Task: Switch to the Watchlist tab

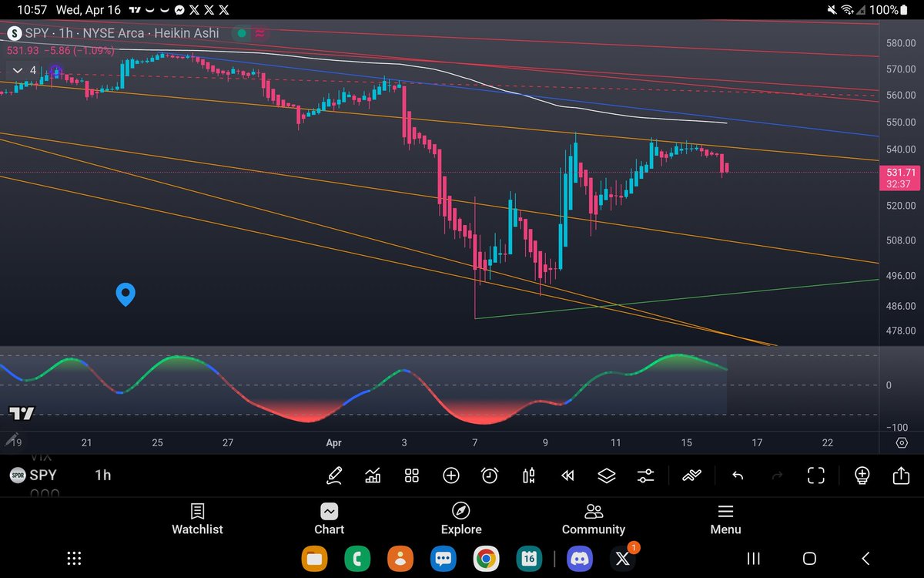Action: click(197, 519)
